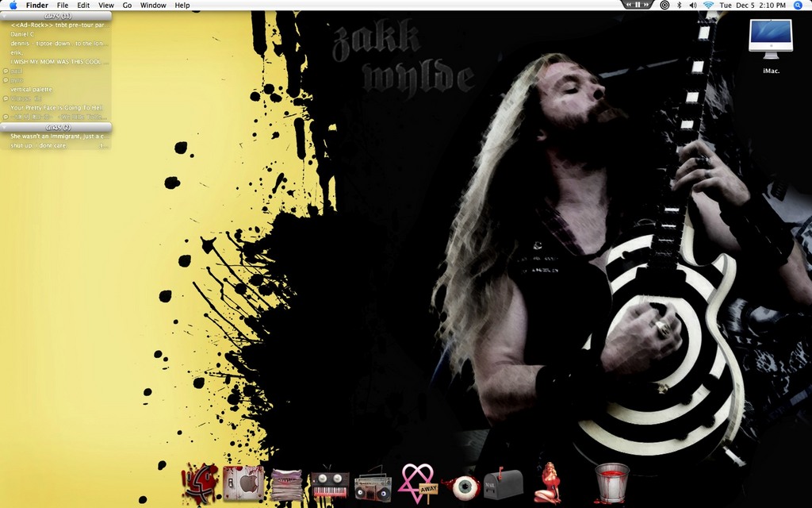812x508 pixels.
Task: Open the stacked papers monster dock icon
Action: [286, 485]
